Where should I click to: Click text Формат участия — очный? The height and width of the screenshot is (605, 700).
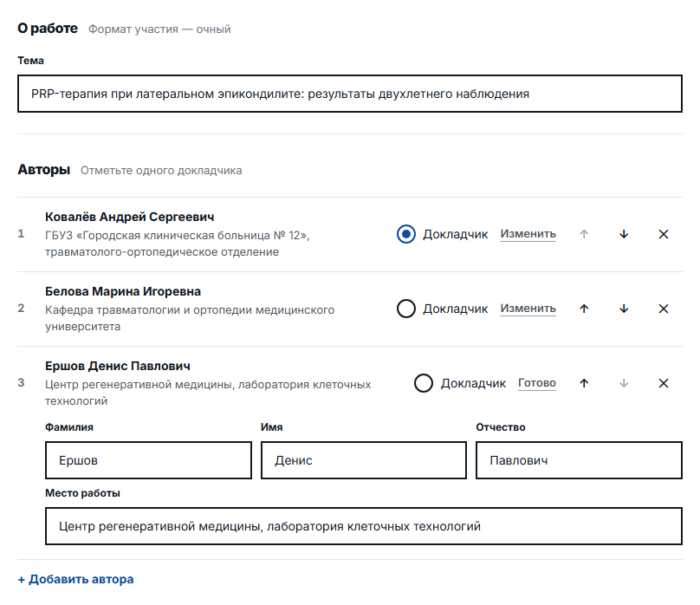tap(159, 29)
